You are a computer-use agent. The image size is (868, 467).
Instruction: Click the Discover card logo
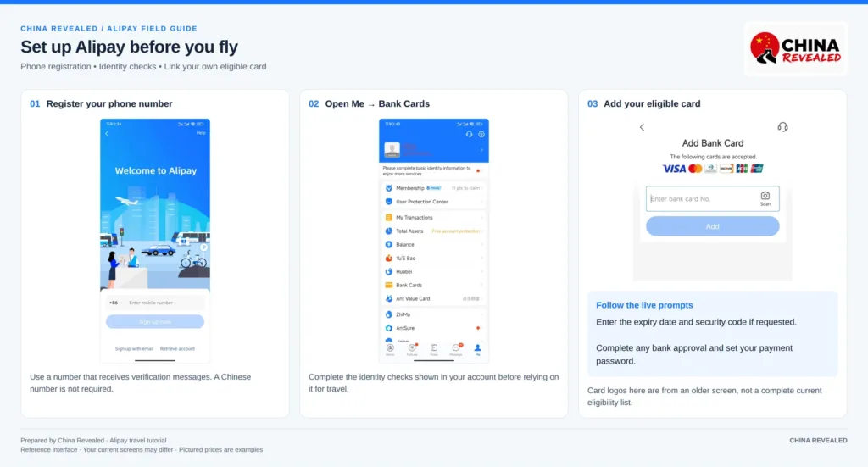coord(726,169)
